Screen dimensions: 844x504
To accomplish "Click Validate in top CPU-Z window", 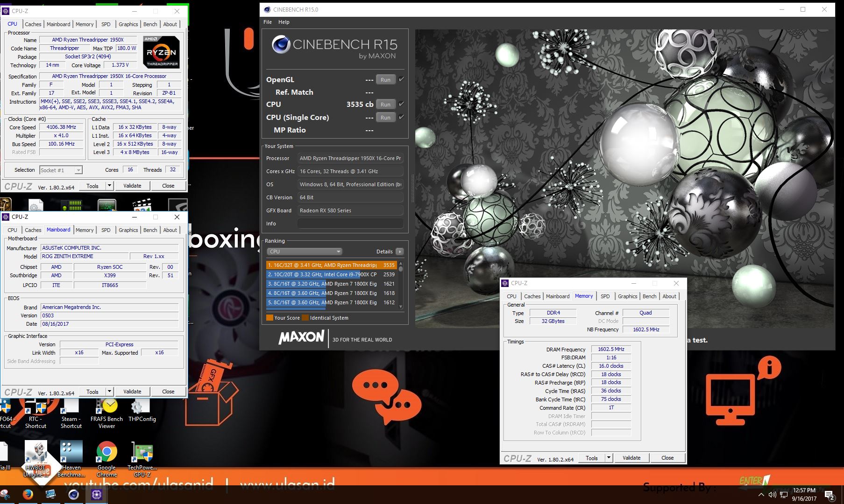I will (132, 186).
